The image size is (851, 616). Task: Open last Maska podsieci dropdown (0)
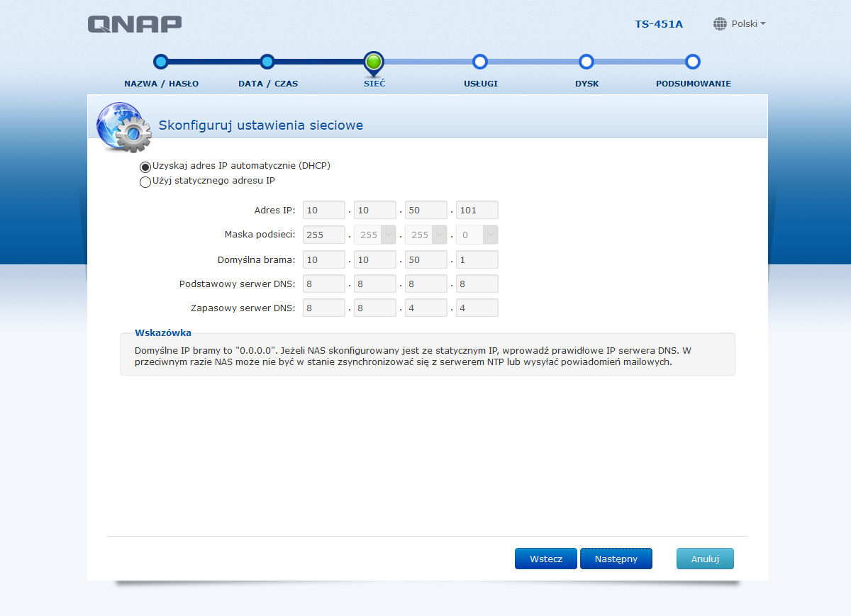(477, 235)
